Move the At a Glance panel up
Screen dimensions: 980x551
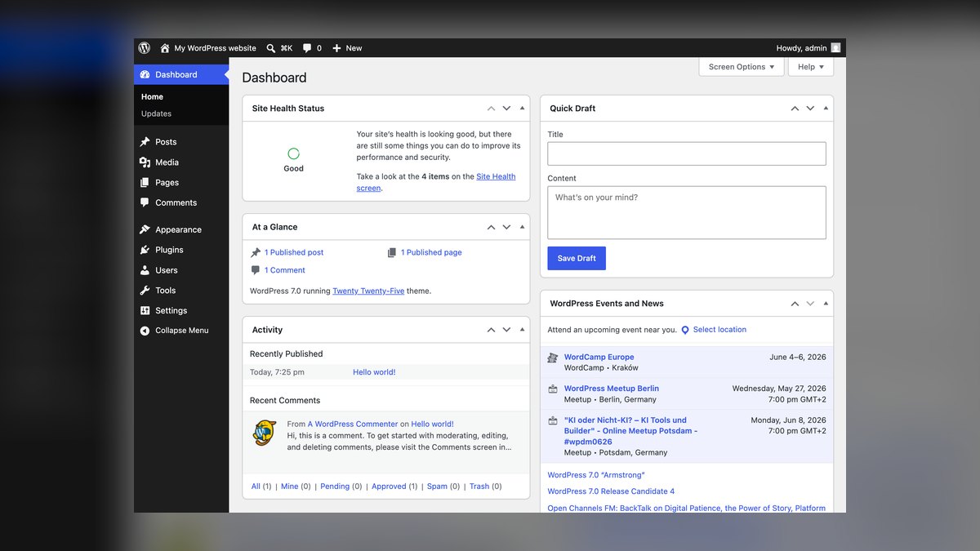(x=491, y=227)
